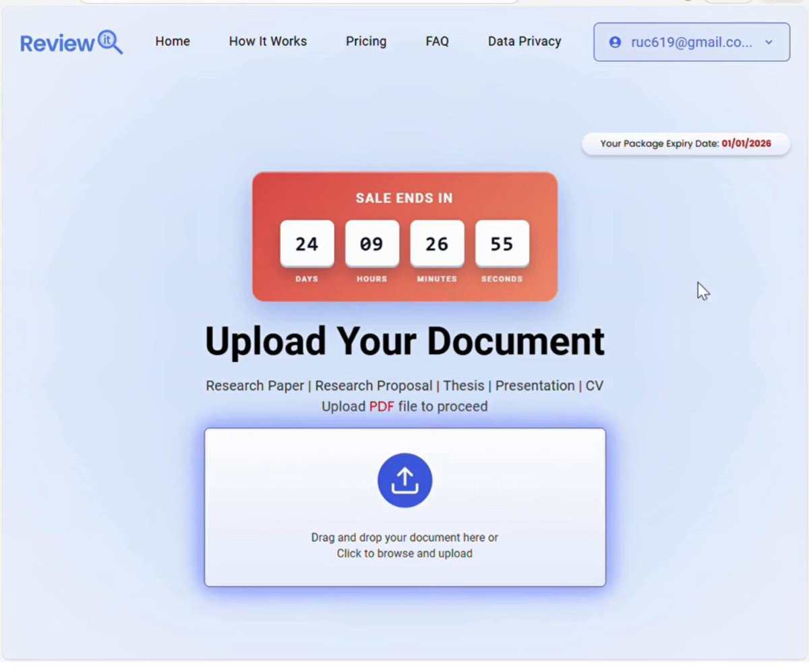Click the 'Research Paper' text

(255, 386)
